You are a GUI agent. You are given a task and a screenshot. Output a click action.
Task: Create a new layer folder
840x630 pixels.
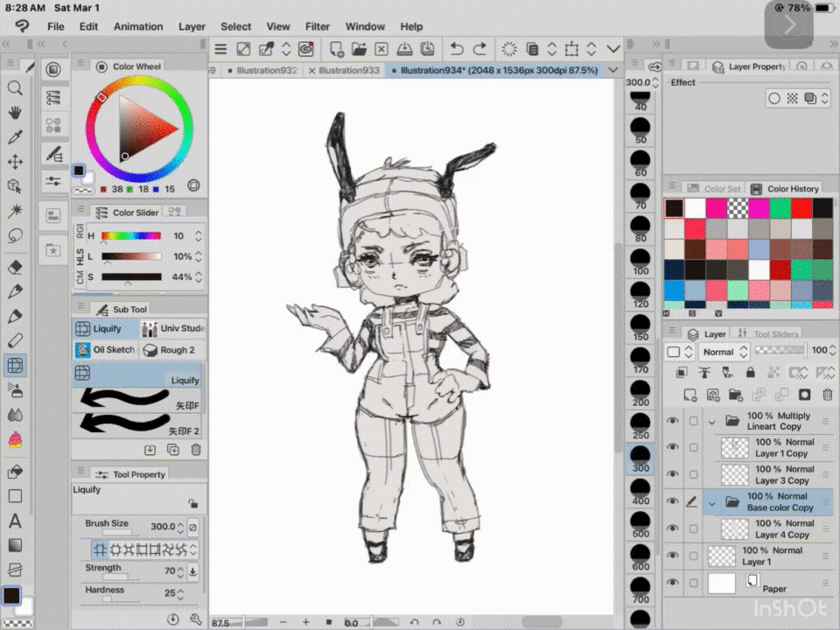[x=736, y=395]
